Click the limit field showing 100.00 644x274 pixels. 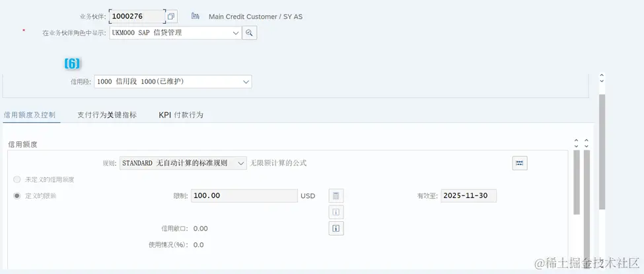coord(244,196)
